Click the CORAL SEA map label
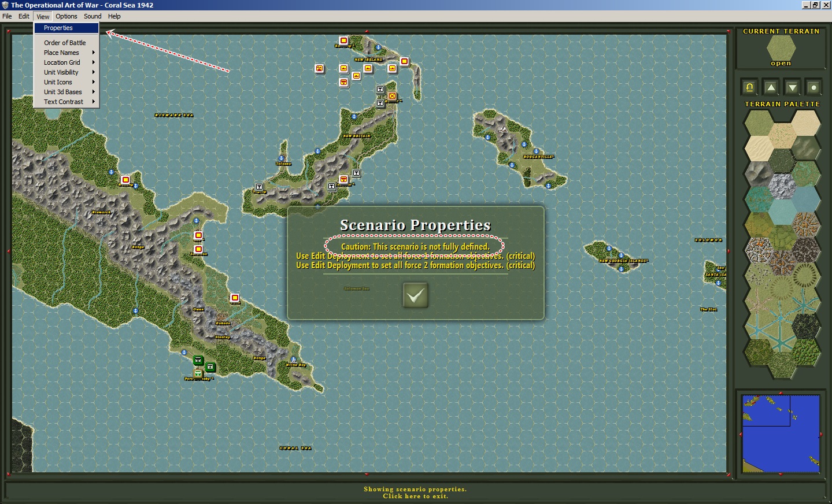This screenshot has width=832, height=504. point(295,448)
